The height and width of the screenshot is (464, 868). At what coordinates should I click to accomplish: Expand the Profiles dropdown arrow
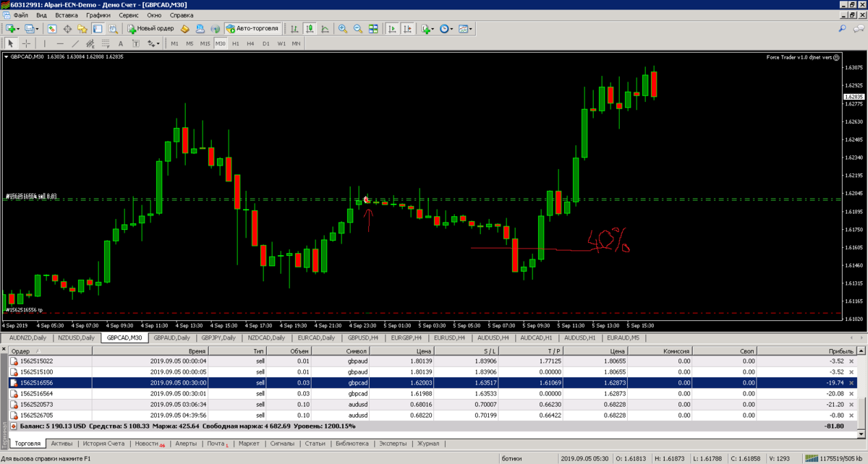(x=38, y=29)
